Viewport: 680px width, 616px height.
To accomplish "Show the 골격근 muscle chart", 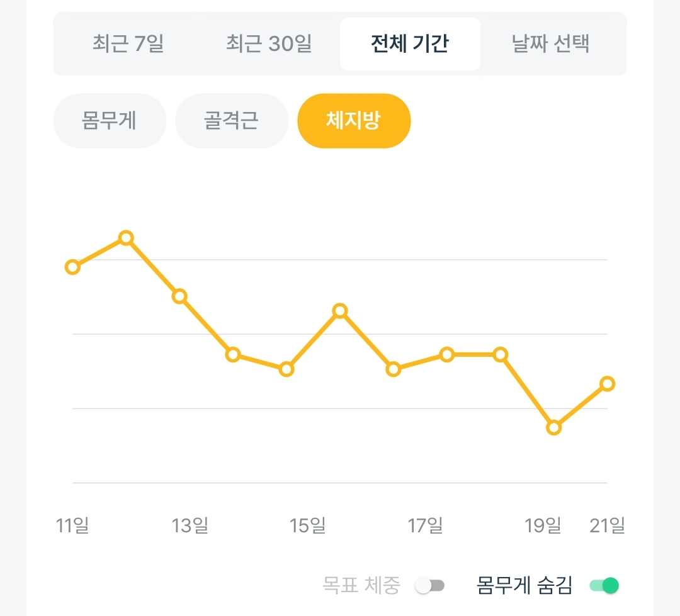I will pos(231,121).
